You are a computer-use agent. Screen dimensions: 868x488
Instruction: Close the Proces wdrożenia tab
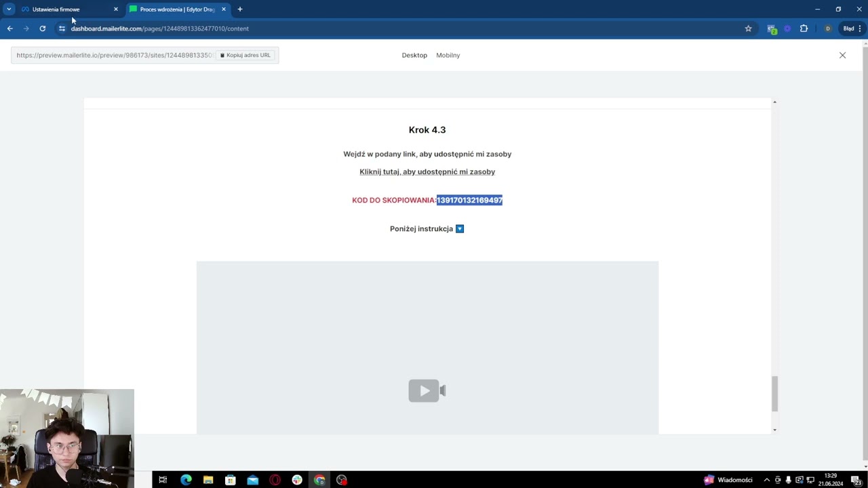(224, 9)
